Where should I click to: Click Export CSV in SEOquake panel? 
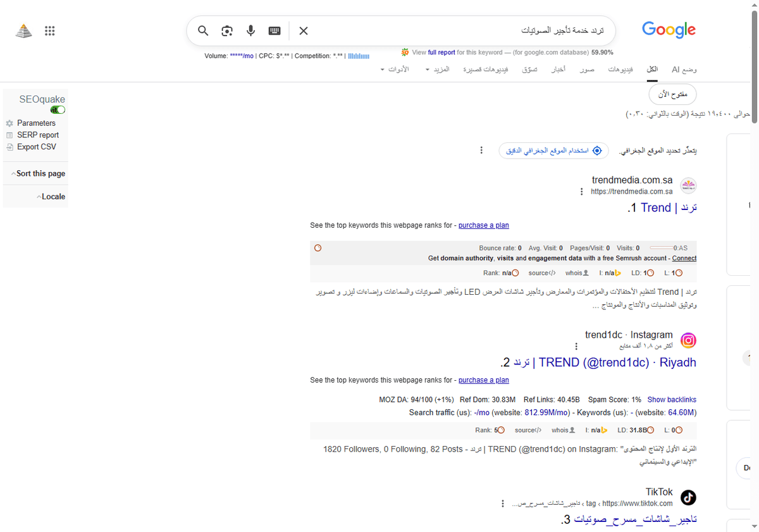tap(31, 147)
